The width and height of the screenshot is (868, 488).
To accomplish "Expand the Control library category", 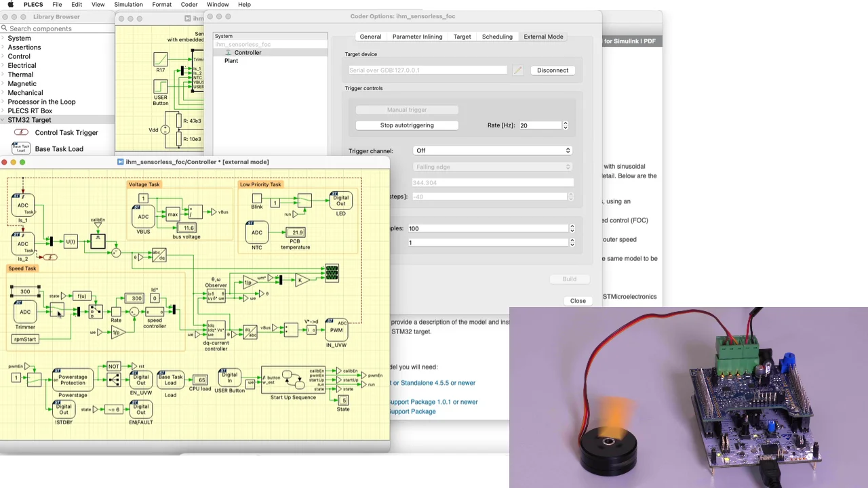I will pos(19,56).
